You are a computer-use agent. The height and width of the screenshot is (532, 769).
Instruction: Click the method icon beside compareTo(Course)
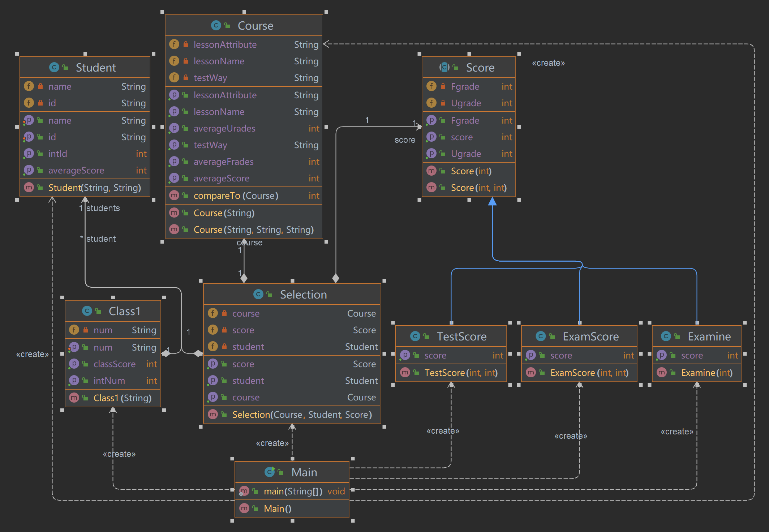tap(174, 196)
